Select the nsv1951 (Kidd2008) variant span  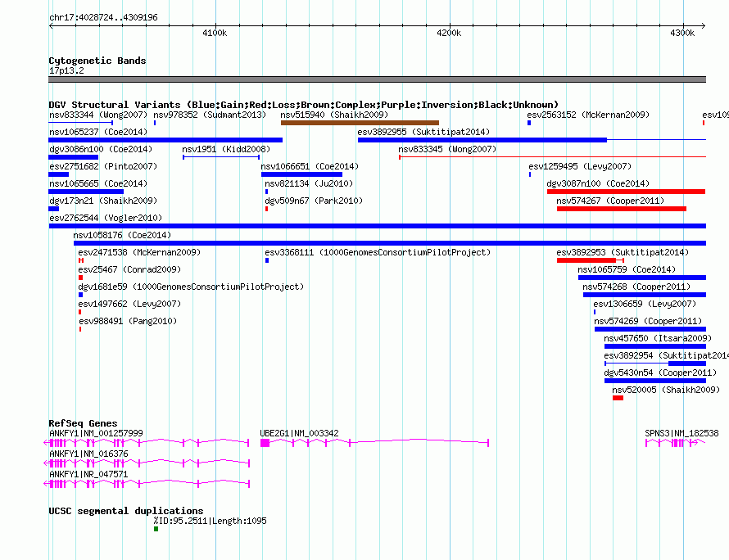click(221, 157)
